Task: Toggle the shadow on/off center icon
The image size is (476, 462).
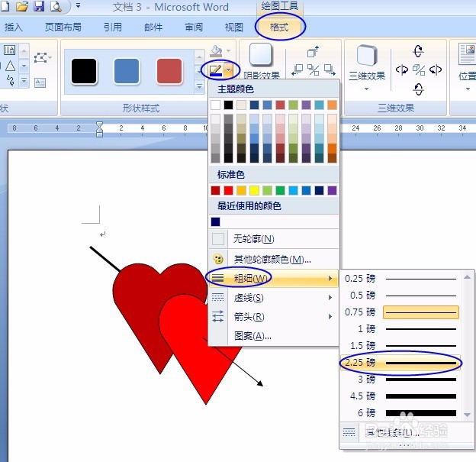Action: [313, 70]
